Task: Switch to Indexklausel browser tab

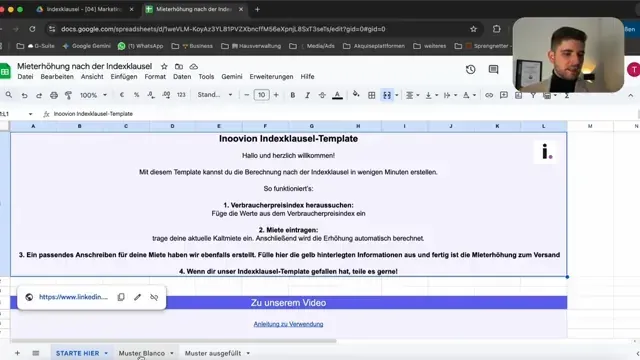Action: tap(84, 9)
